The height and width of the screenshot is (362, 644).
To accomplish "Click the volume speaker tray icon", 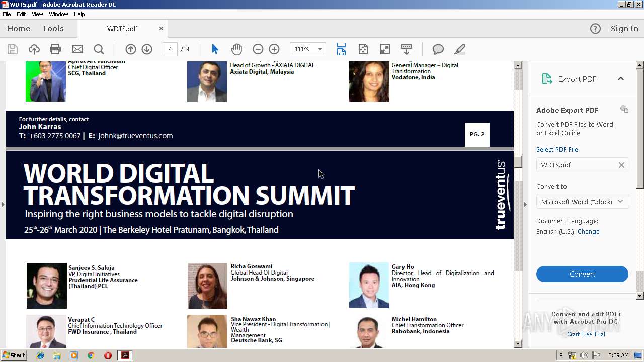I will (584, 355).
